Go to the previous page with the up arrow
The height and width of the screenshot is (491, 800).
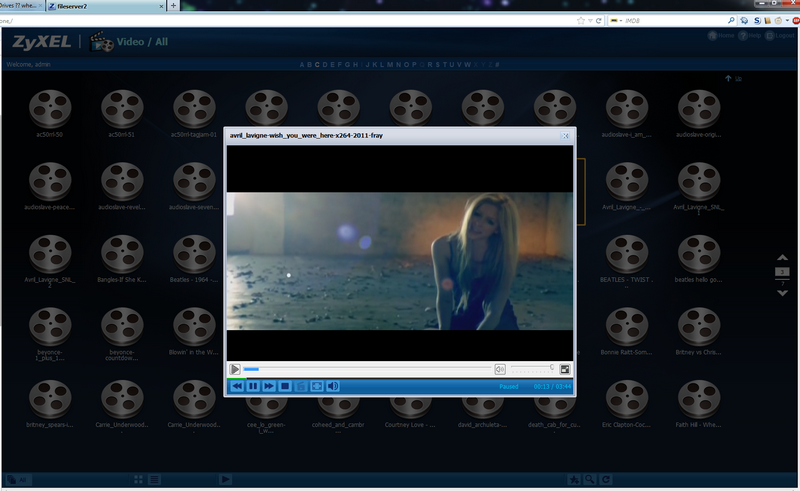click(x=782, y=258)
